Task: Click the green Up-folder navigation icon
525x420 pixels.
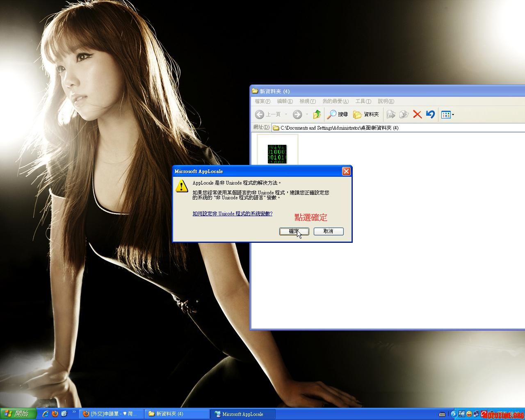Action: 317,114
